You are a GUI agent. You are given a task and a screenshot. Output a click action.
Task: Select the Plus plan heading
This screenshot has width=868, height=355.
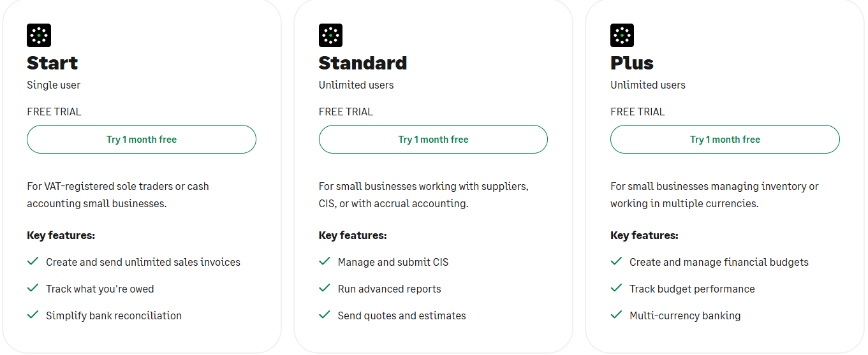pos(632,63)
